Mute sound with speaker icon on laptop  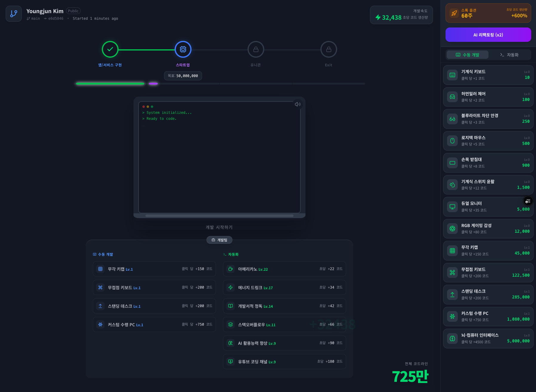coord(297,104)
